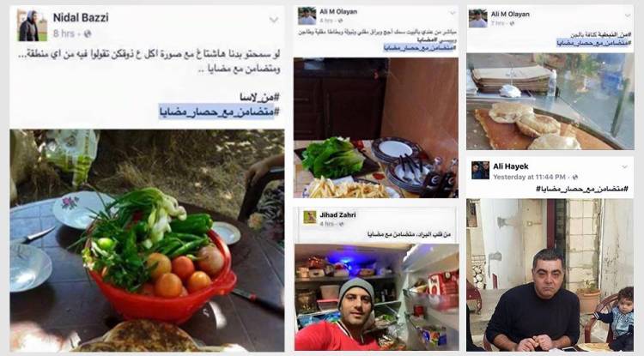
Task: Open the post options chevron on Ali Hayek's post
Action: [x=625, y=167]
